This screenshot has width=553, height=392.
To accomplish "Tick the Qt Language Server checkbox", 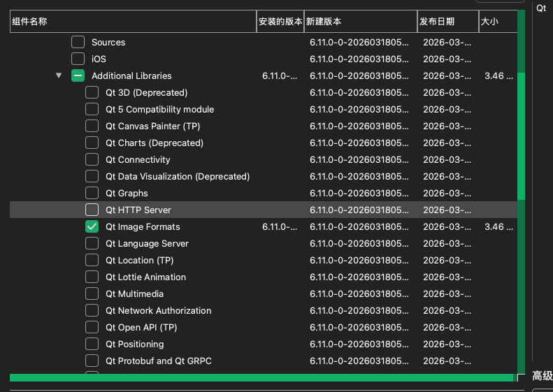I will coord(92,243).
